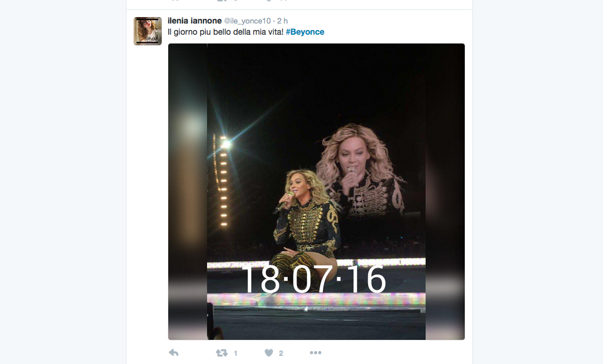
Task: Open the @ile_yonce10 handle link
Action: pos(247,21)
